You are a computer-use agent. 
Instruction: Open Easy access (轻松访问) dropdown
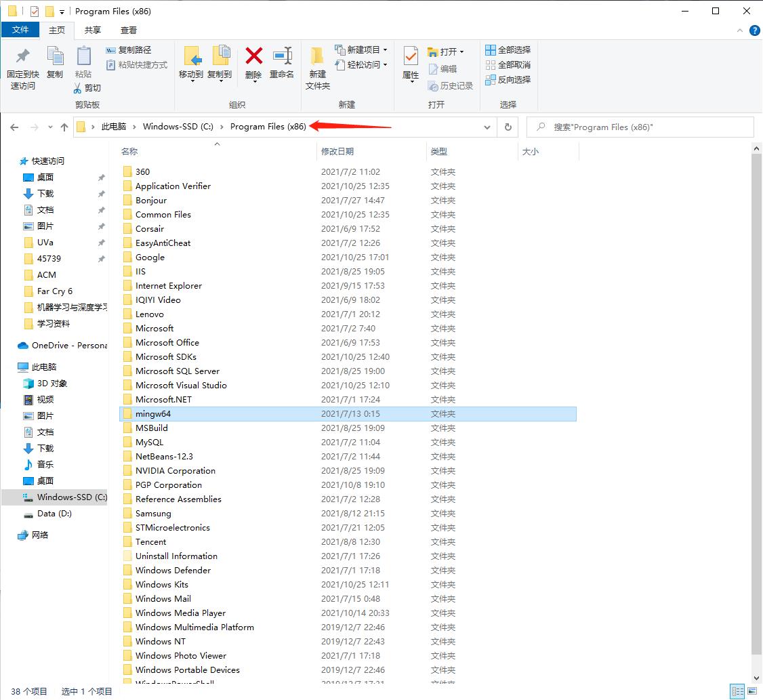point(361,64)
